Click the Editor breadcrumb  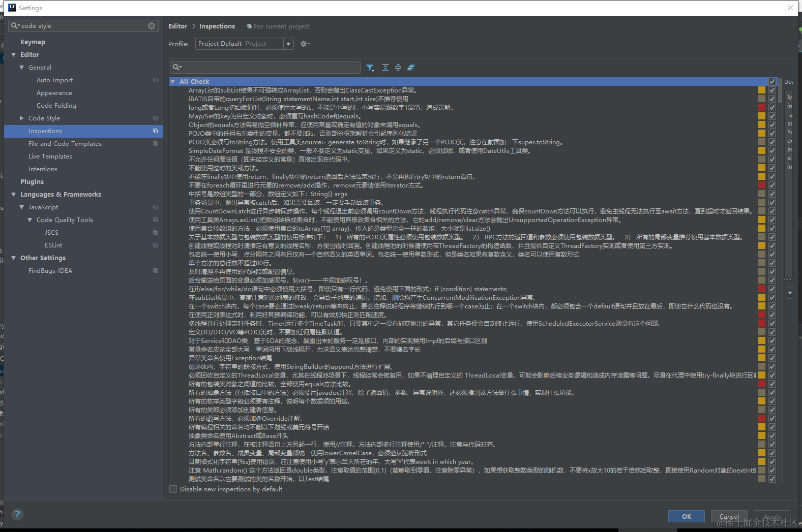[178, 26]
